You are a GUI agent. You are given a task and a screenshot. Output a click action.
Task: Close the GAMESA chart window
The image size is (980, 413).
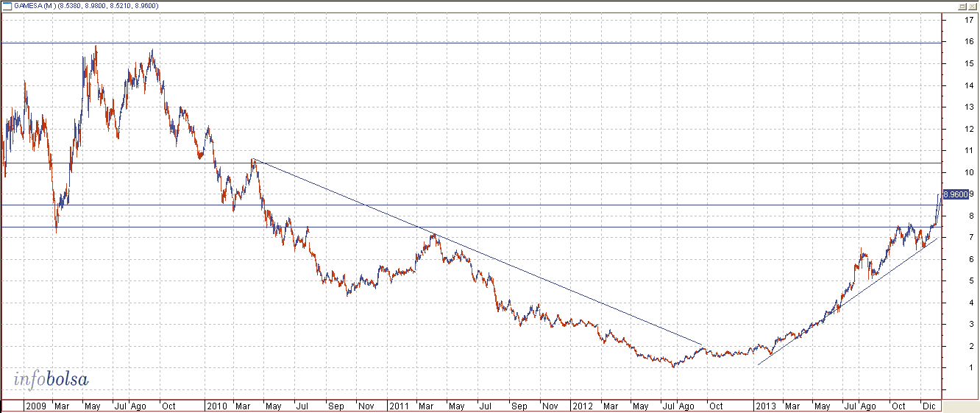(971, 6)
